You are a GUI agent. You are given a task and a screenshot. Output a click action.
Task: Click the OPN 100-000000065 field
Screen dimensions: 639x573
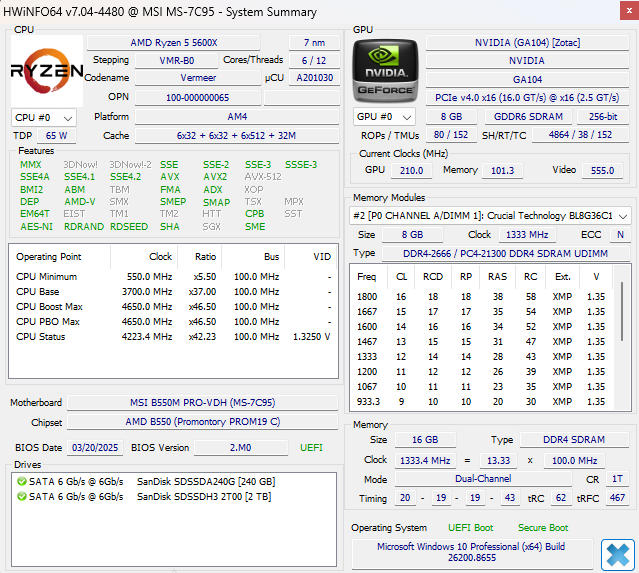(198, 98)
